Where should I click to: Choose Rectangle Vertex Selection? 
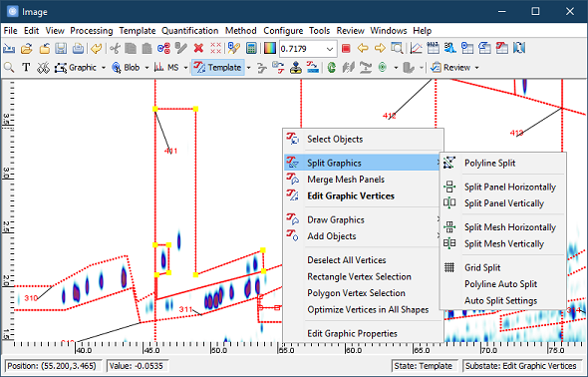click(x=363, y=277)
